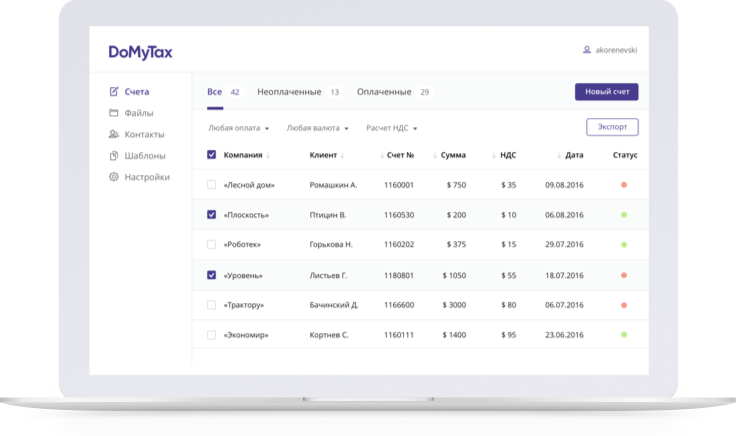Click the date 23.06.2016
736x436 pixels.
[564, 335]
